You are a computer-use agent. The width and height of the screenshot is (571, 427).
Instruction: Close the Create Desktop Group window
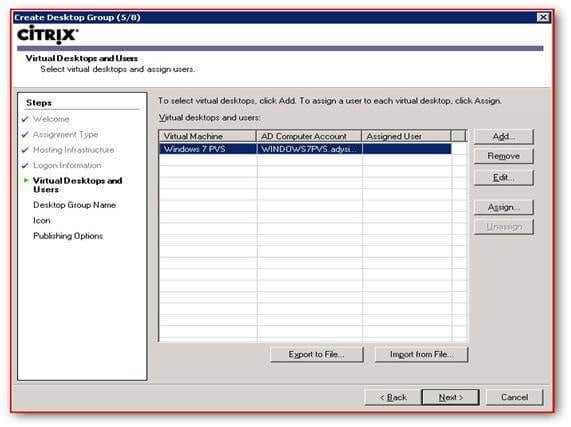pyautogui.click(x=543, y=17)
